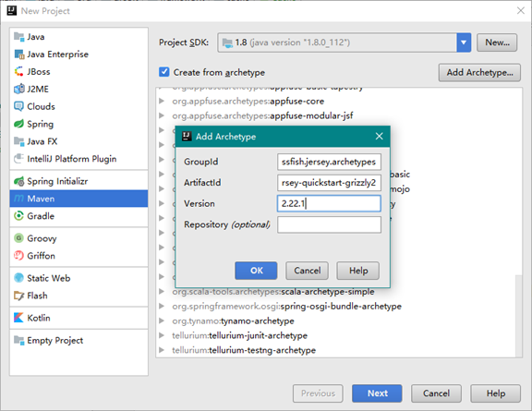Image resolution: width=532 pixels, height=411 pixels.
Task: Choose the Empty Project icon
Action: [x=19, y=340]
